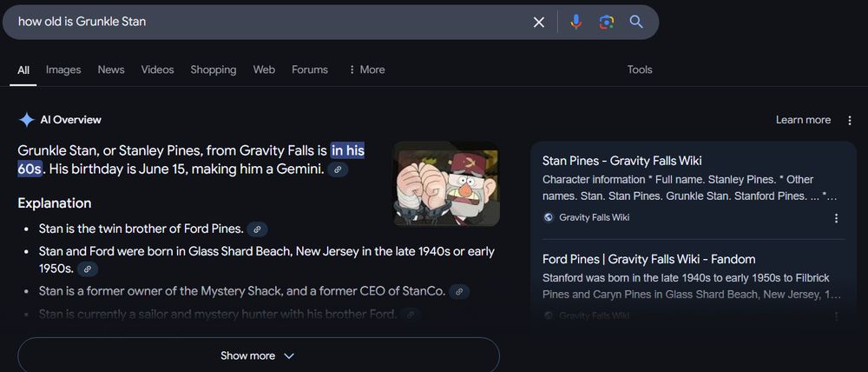Screen dimensions: 868x372
Task: Clear the search query with the X icon
Action: pos(539,23)
